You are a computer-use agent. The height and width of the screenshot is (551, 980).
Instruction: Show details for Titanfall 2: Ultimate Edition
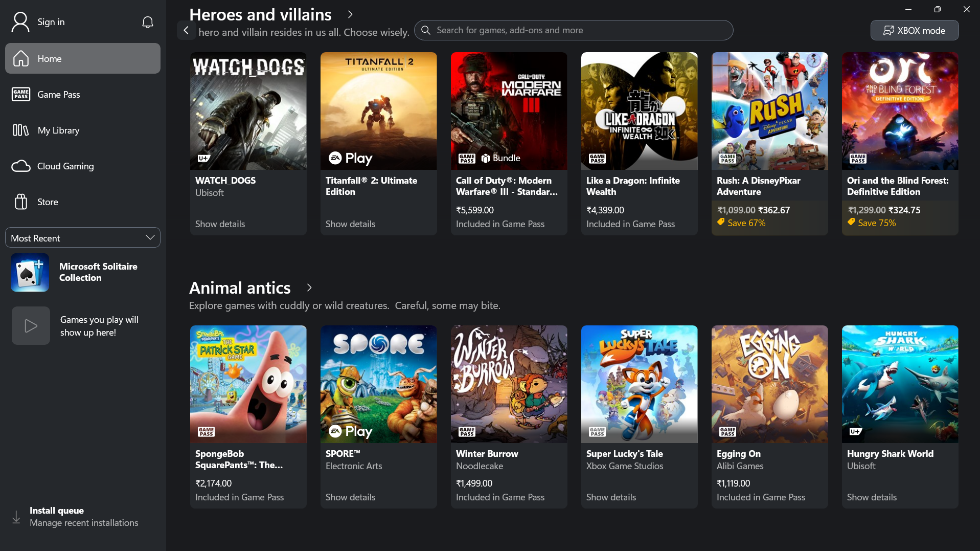click(350, 224)
